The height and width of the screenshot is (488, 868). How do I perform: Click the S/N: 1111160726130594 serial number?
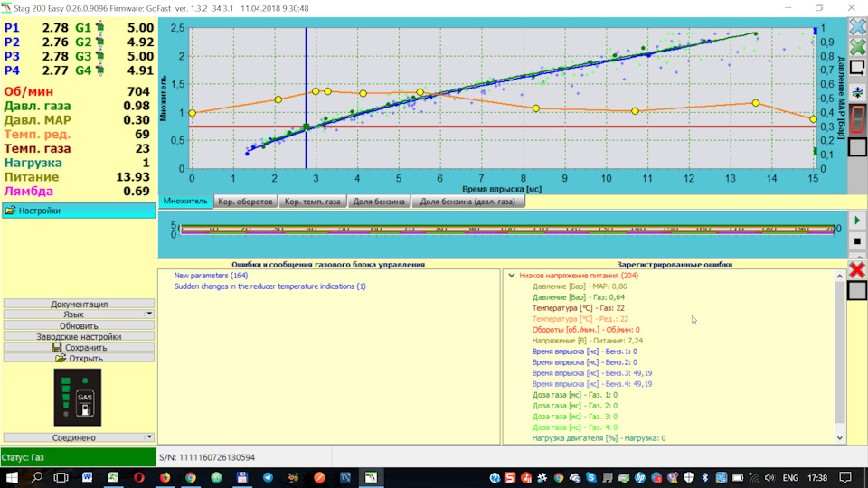click(x=207, y=457)
